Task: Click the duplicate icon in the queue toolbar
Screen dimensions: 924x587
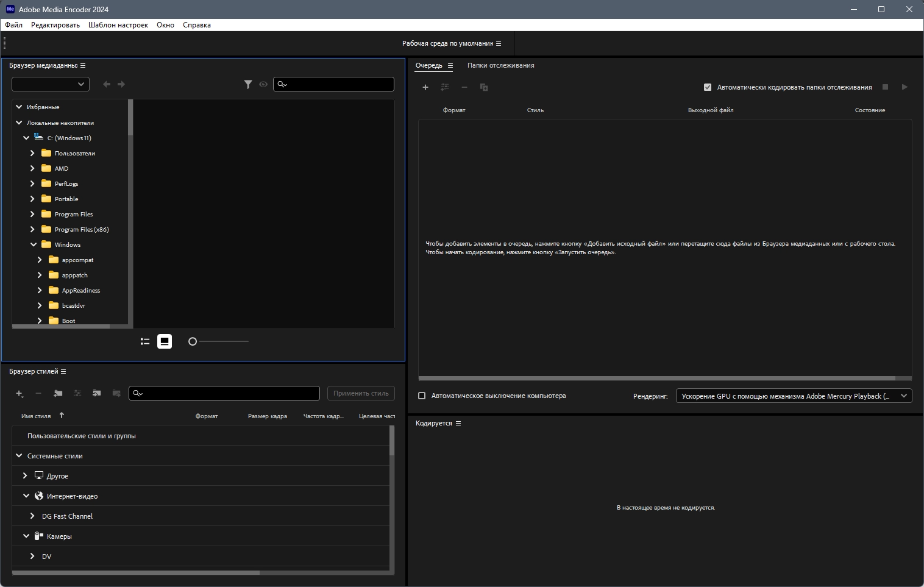Action: (x=484, y=87)
